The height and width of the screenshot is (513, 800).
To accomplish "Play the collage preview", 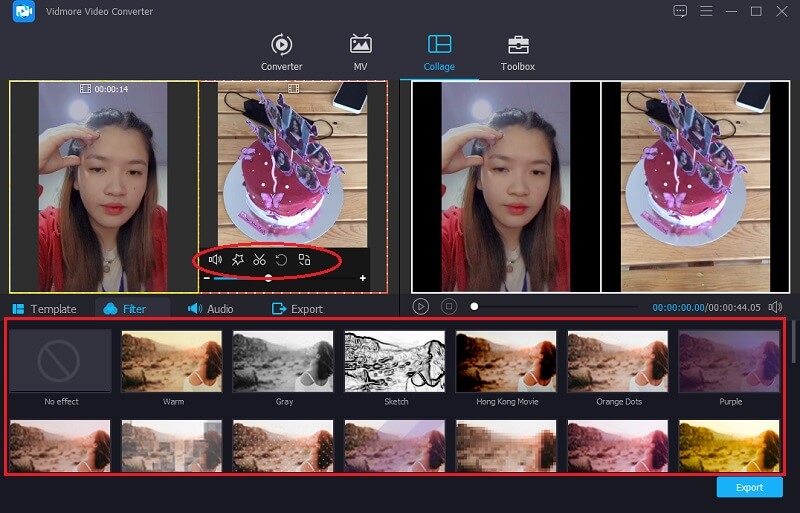I will click(420, 307).
